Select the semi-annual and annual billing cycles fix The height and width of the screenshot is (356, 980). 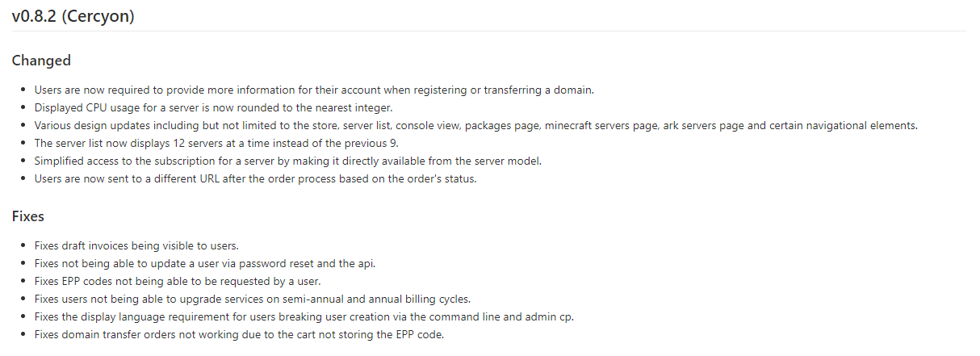point(252,299)
